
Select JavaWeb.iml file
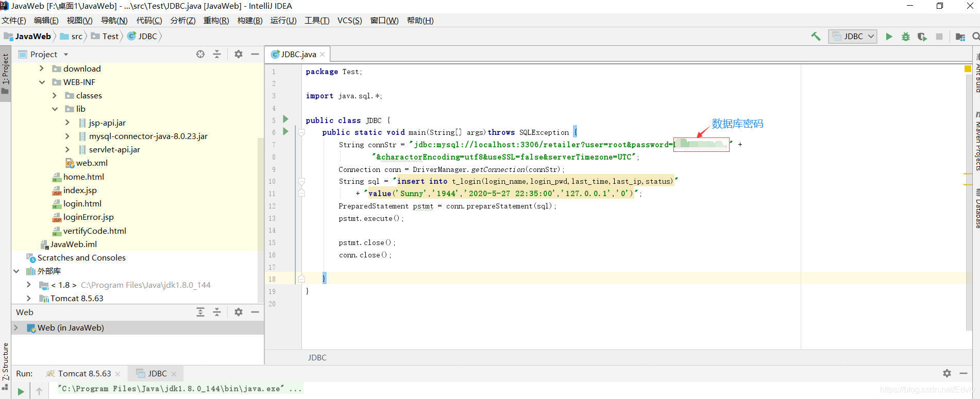click(69, 244)
